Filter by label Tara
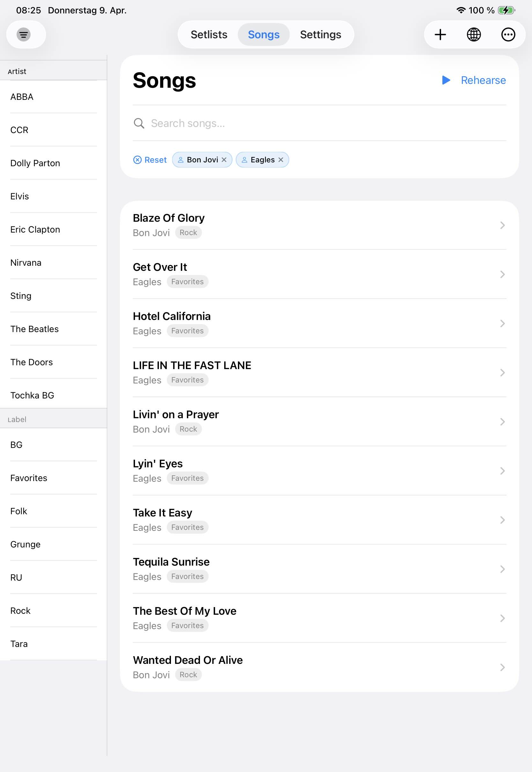The height and width of the screenshot is (772, 532). click(53, 644)
